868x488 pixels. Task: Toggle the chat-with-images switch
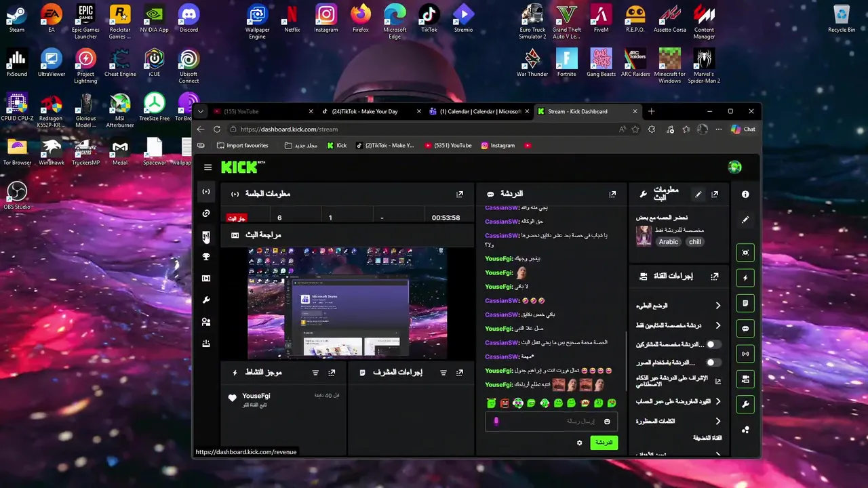tap(713, 363)
